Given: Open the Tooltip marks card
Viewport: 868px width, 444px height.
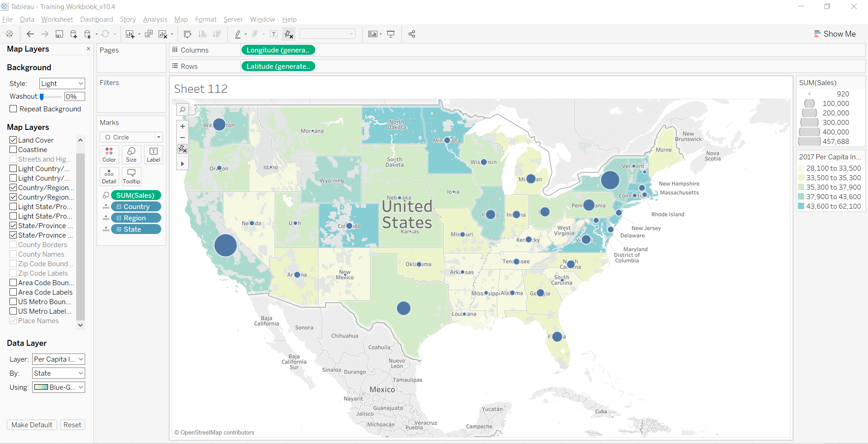Looking at the screenshot, I should tap(131, 177).
